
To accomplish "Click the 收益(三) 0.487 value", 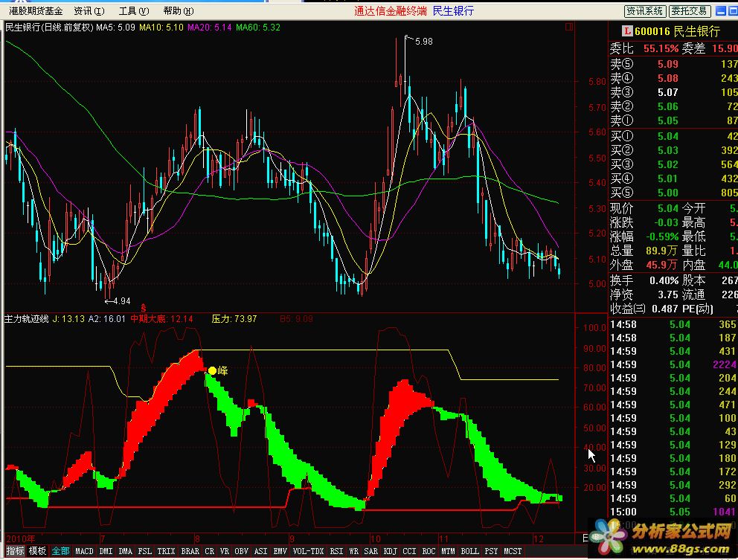I will (x=664, y=309).
